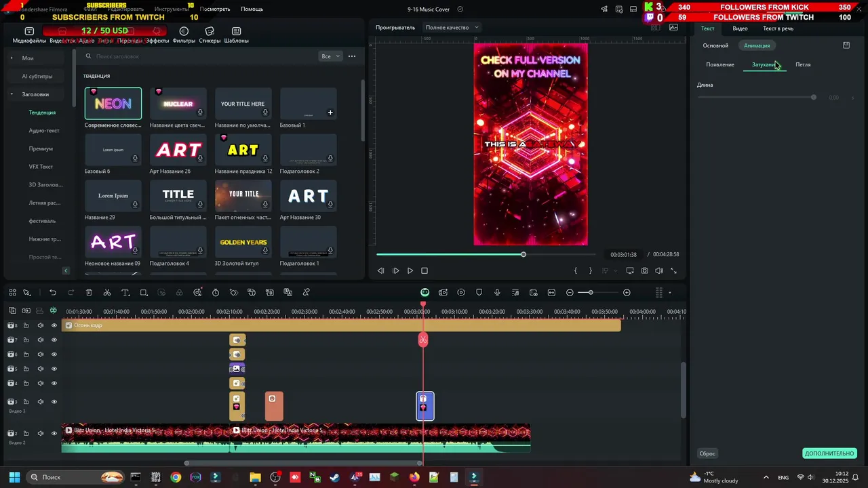Viewport: 868px width, 488px height.
Task: Zoom out timeline with minus icon
Action: pyautogui.click(x=570, y=293)
